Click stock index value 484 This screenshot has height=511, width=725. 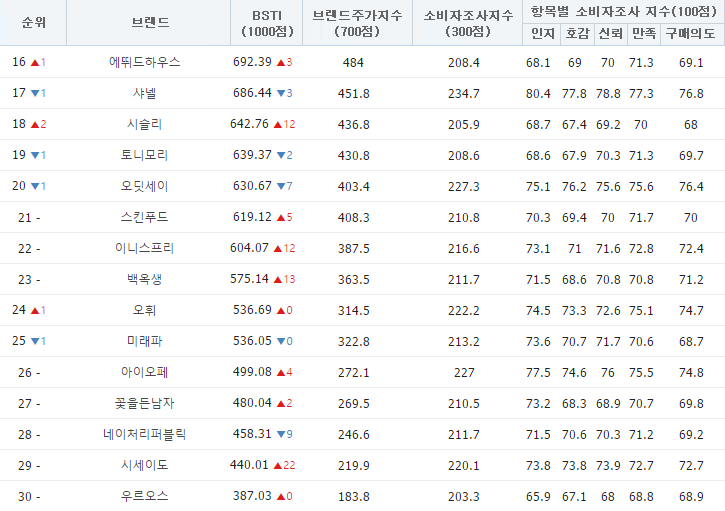pos(353,62)
